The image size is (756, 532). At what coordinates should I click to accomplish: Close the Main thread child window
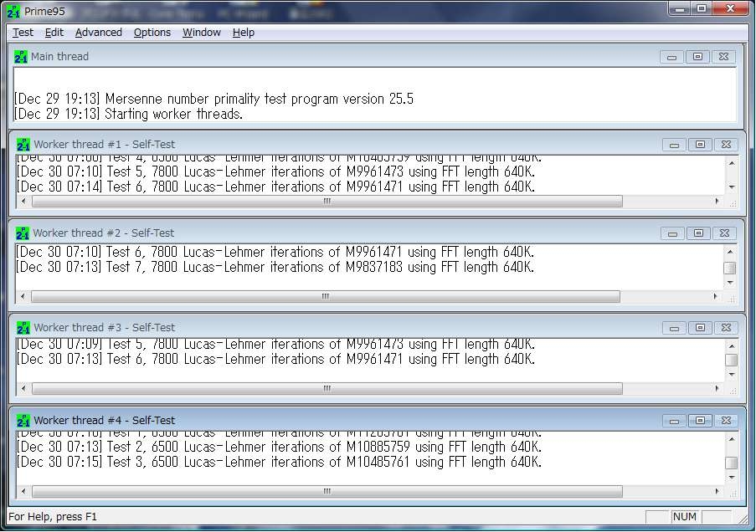click(723, 57)
